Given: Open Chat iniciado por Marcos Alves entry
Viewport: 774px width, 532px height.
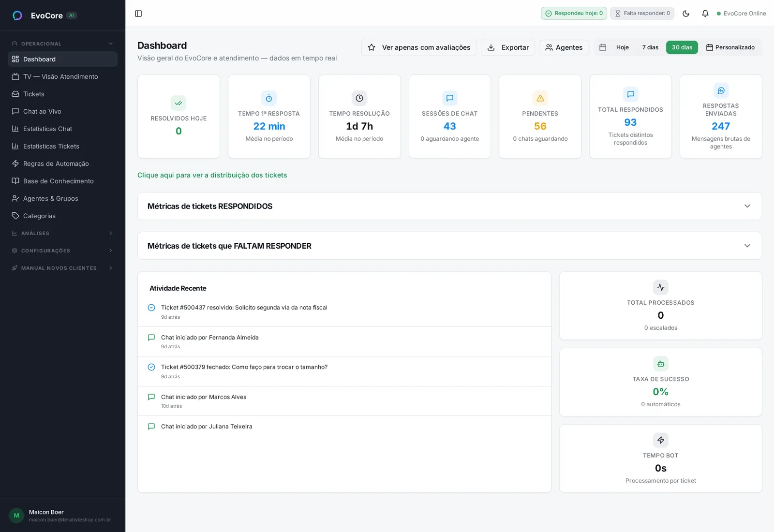Looking at the screenshot, I should coord(344,401).
